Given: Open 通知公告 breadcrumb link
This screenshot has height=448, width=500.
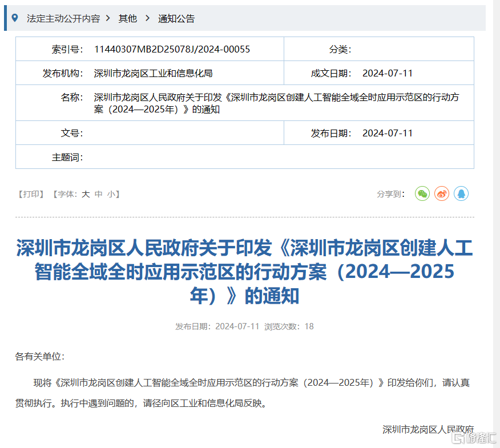Looking at the screenshot, I should click(176, 18).
